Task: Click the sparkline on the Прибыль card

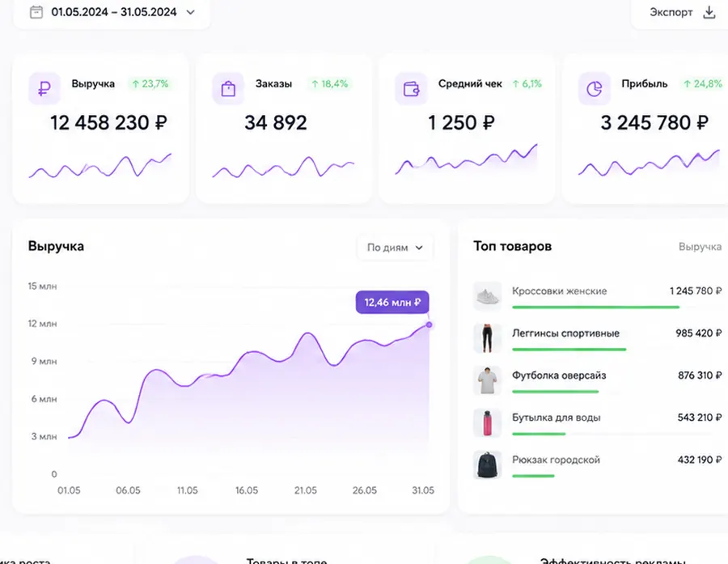Action: coord(649,163)
